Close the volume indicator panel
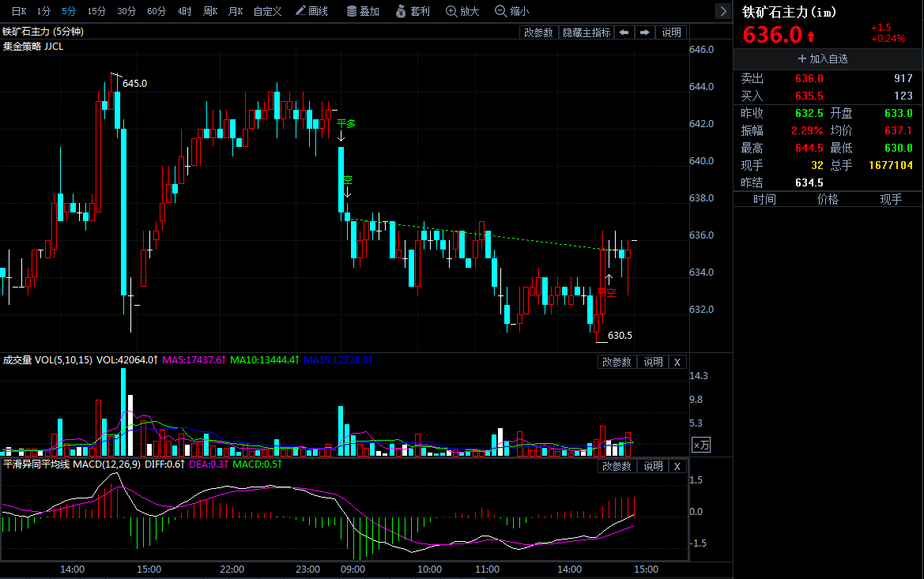 point(677,362)
